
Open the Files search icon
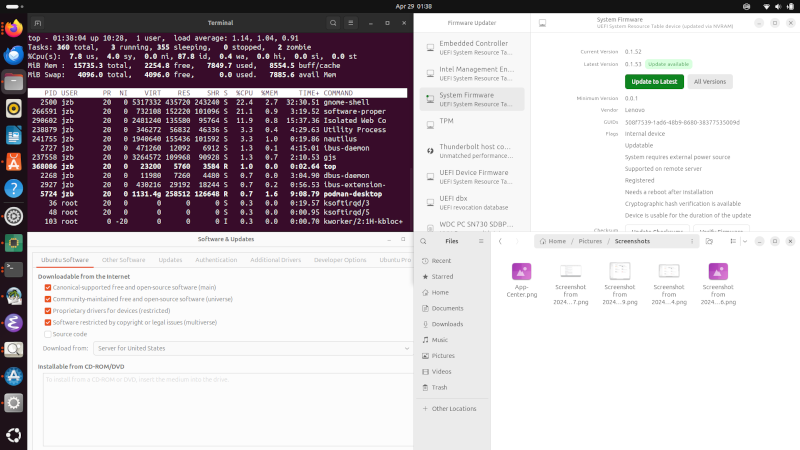(x=424, y=241)
